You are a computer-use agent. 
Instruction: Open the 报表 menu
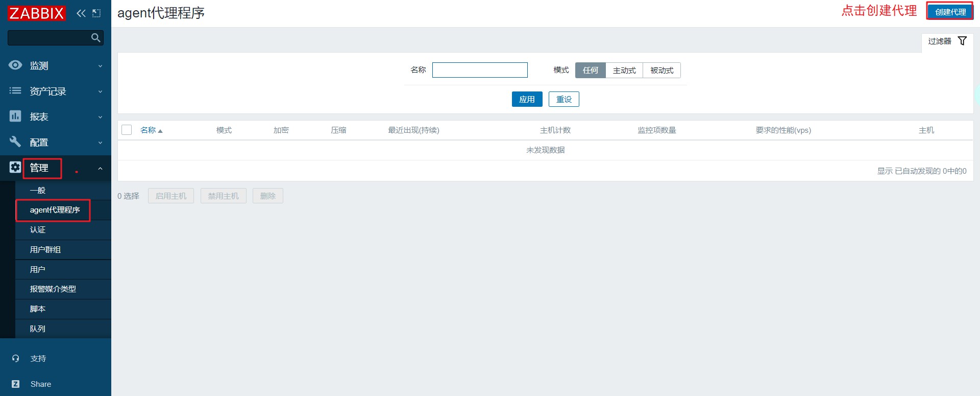55,117
